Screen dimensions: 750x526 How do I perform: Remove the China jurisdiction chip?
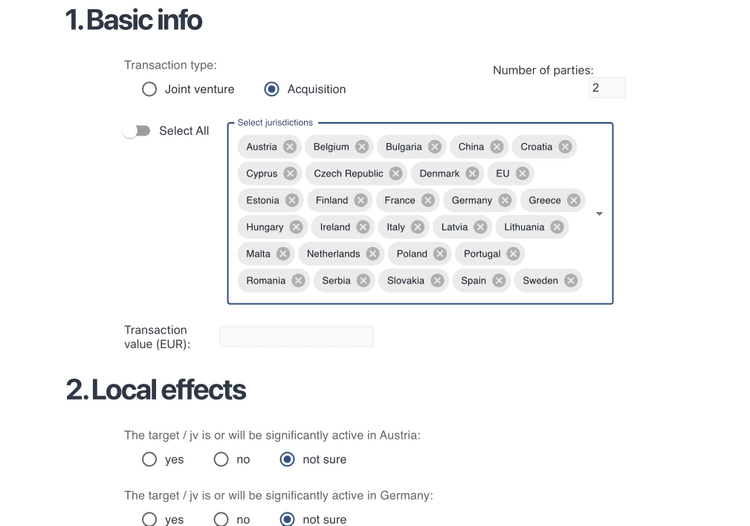[x=497, y=147]
